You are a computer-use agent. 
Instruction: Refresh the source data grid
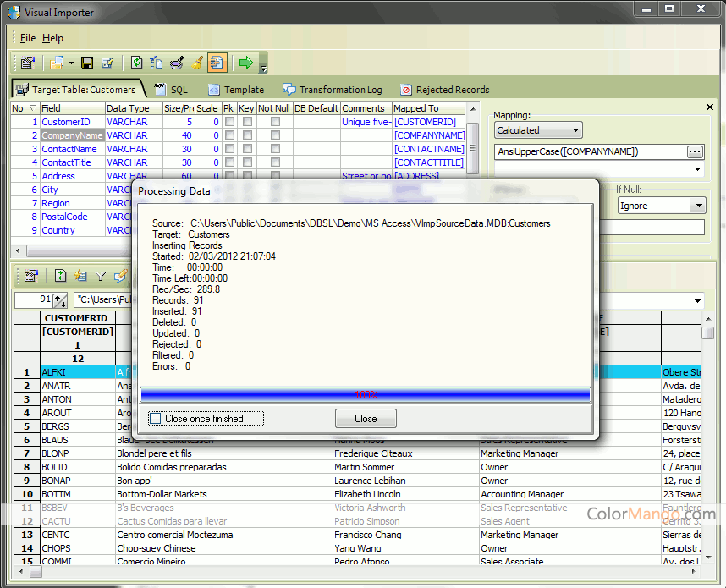[x=61, y=276]
